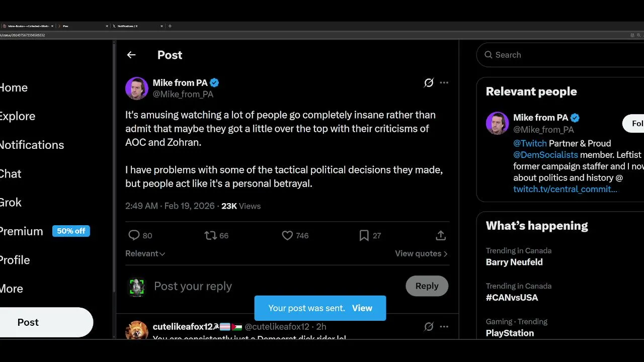Click View in the post sent toast
The height and width of the screenshot is (362, 644).
tap(362, 308)
